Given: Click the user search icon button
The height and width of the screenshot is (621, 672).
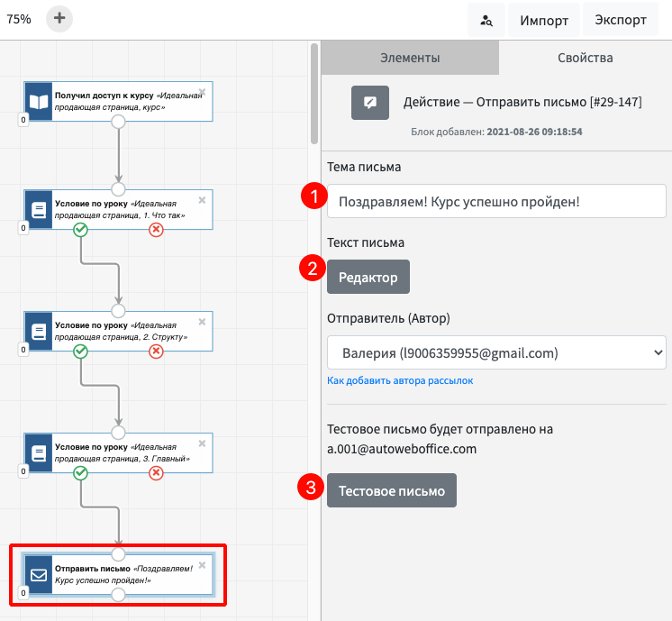Looking at the screenshot, I should (486, 20).
